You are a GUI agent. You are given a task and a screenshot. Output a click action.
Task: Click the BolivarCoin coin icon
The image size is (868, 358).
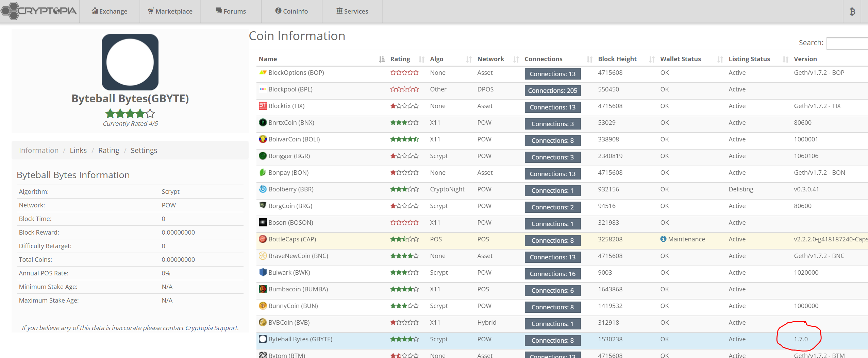263,139
